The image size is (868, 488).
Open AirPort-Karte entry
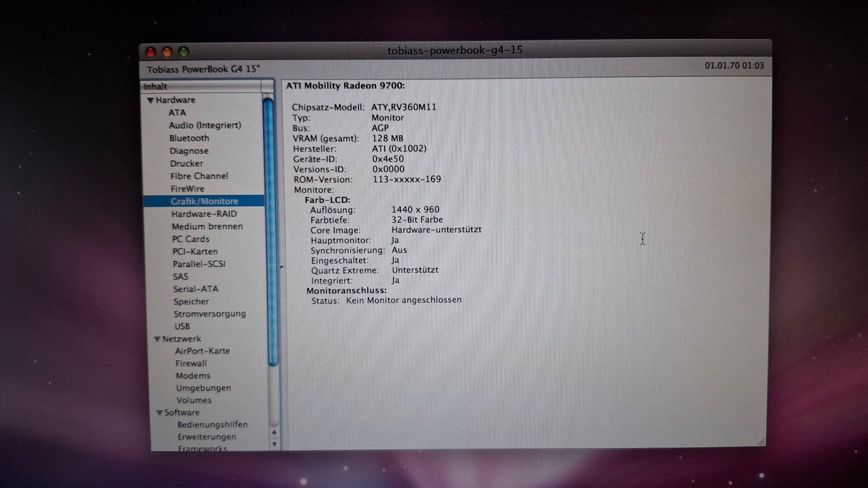point(203,351)
